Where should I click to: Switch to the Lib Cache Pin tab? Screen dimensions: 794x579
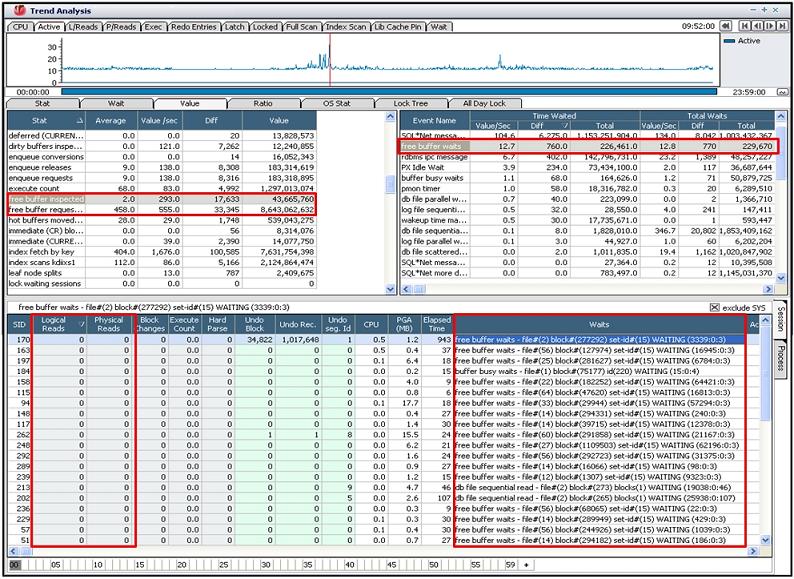click(398, 27)
